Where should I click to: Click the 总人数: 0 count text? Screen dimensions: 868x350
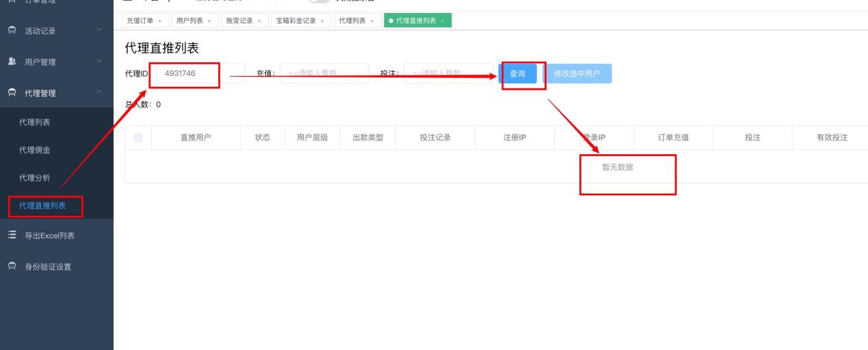[143, 104]
